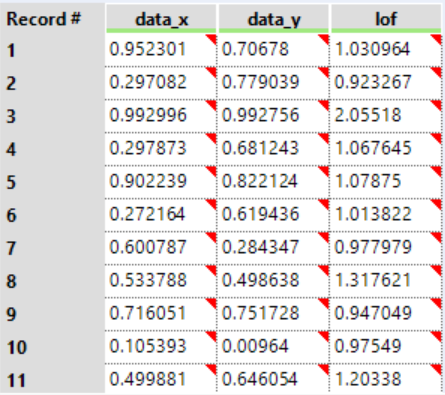Image resolution: width=445 pixels, height=395 pixels.
Task: Click the data_y cell 0.70678
Action: click(273, 50)
